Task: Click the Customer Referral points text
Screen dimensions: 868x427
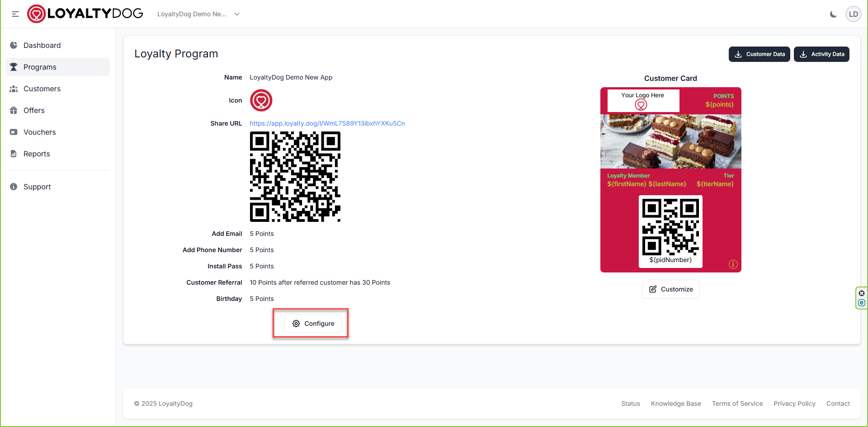Action: 320,282
